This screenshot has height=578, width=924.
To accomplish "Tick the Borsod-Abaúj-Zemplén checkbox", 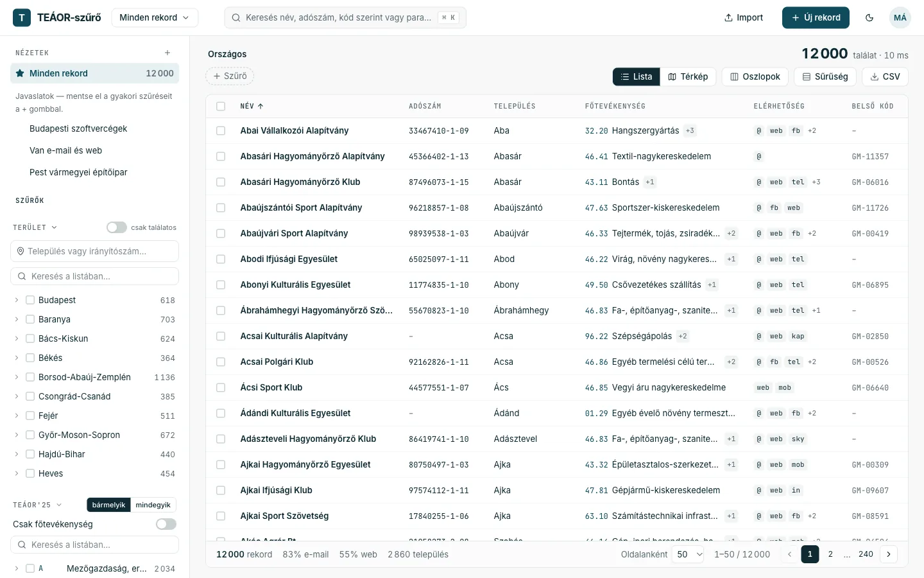I will pos(30,377).
